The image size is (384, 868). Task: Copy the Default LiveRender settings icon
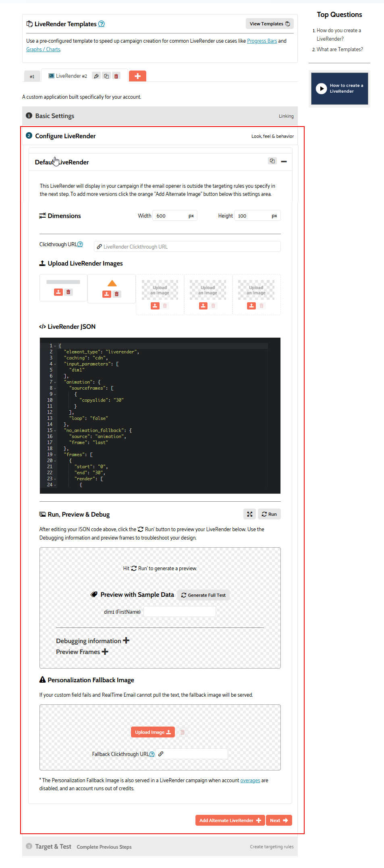[x=272, y=161]
